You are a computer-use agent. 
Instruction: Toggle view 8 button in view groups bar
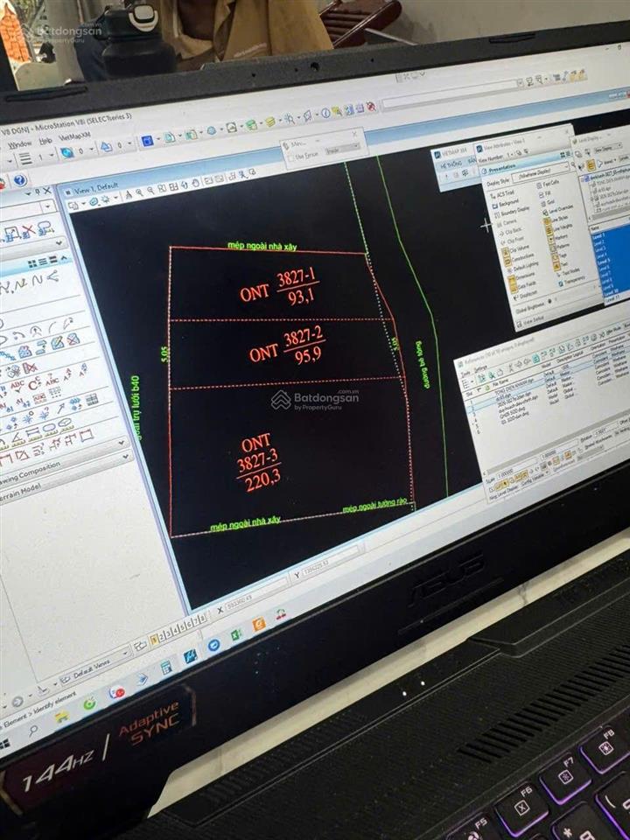point(203,619)
